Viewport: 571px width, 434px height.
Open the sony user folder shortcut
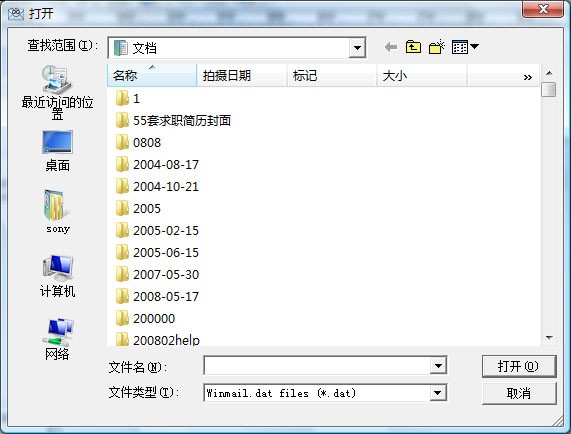coord(58,212)
